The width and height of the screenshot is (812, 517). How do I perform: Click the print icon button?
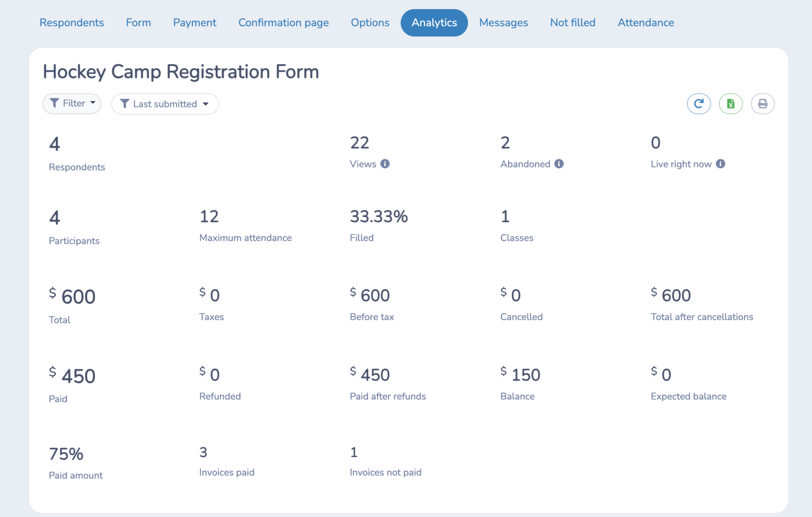[x=762, y=104]
